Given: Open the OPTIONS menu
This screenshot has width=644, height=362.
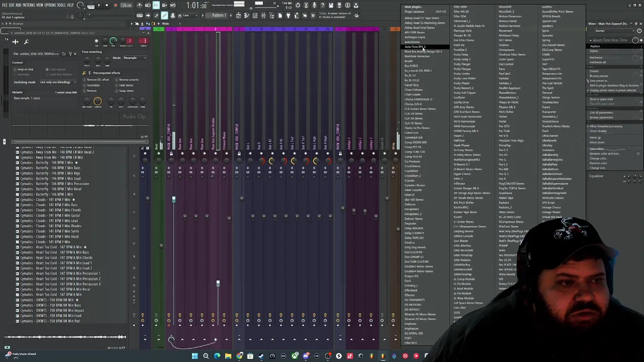Looking at the screenshot, I should (50, 5).
